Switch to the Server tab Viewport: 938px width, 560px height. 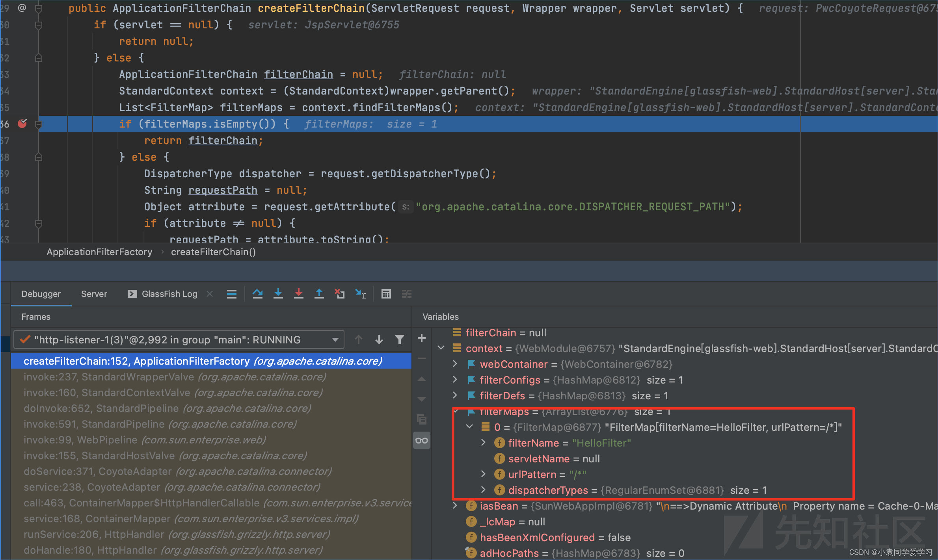94,294
